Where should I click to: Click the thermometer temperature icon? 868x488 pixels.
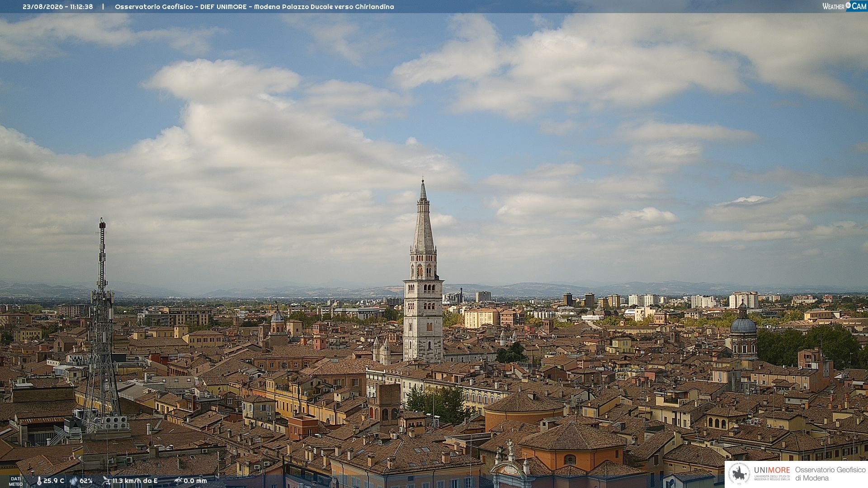[x=39, y=481]
